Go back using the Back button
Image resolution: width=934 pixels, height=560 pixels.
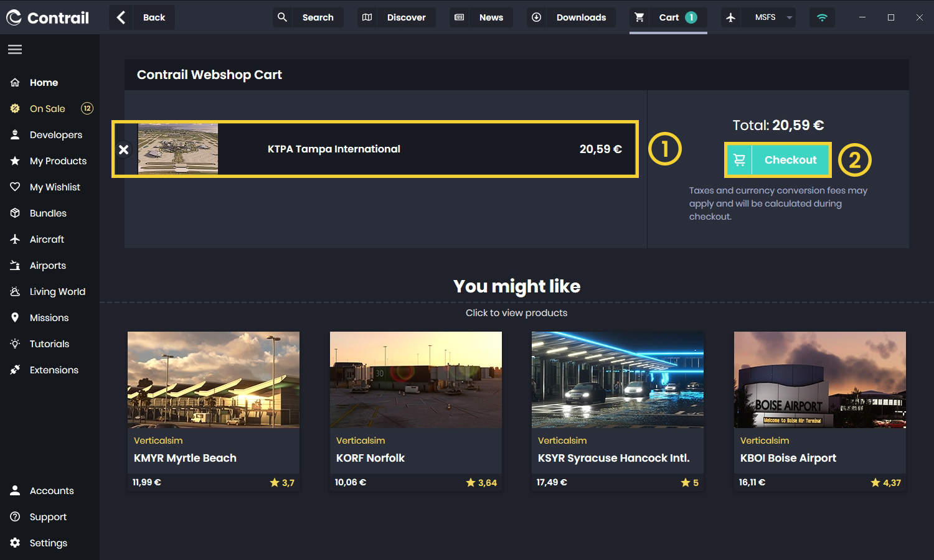(x=142, y=17)
